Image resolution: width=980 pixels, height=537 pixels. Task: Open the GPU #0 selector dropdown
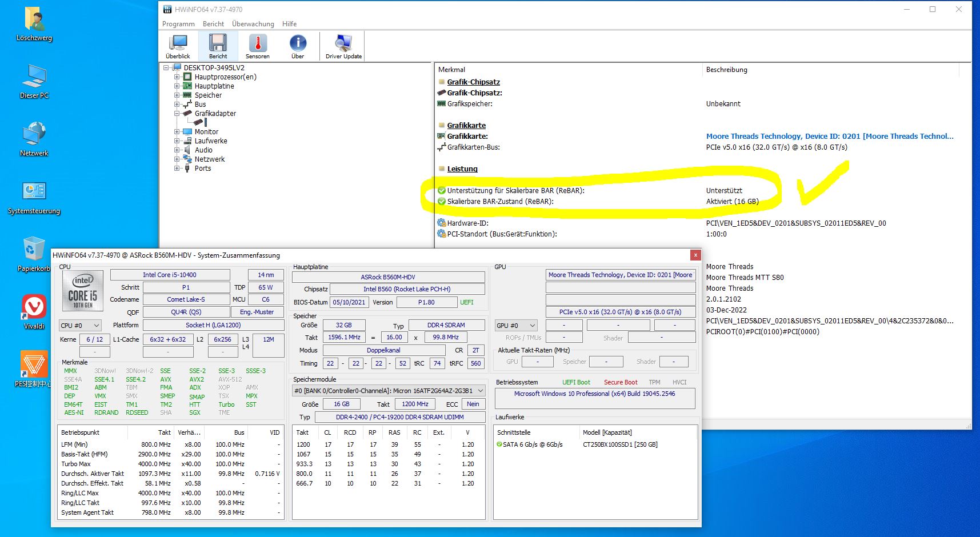click(516, 326)
